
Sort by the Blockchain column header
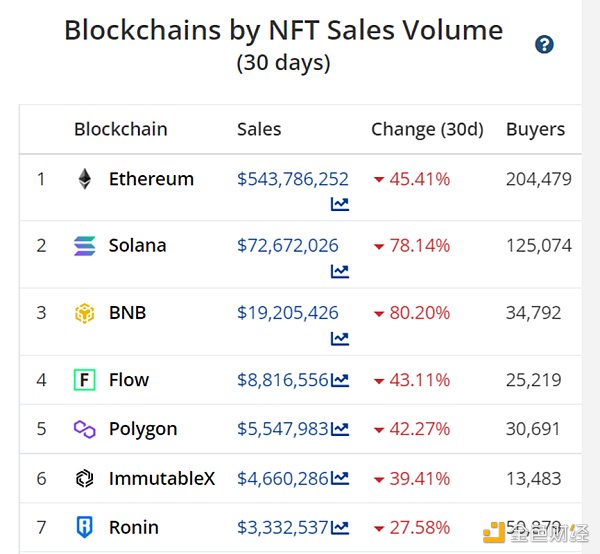coord(120,129)
